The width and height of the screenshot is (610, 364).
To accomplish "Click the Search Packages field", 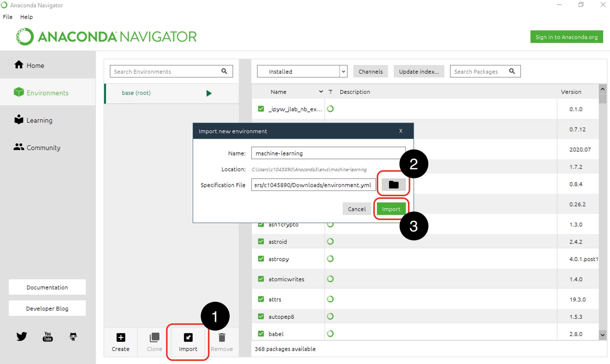I will click(x=485, y=71).
